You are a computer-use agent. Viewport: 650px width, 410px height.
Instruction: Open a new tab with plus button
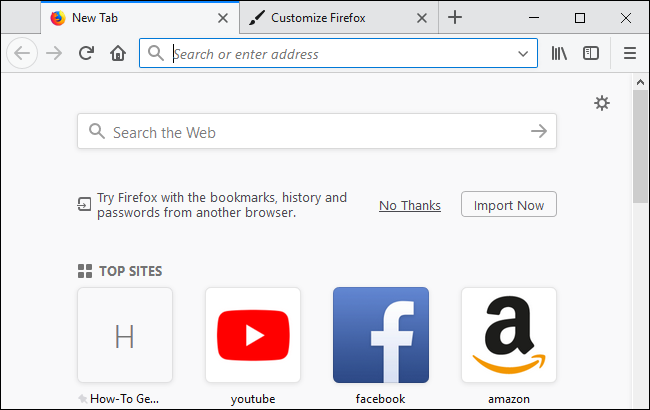(x=455, y=17)
